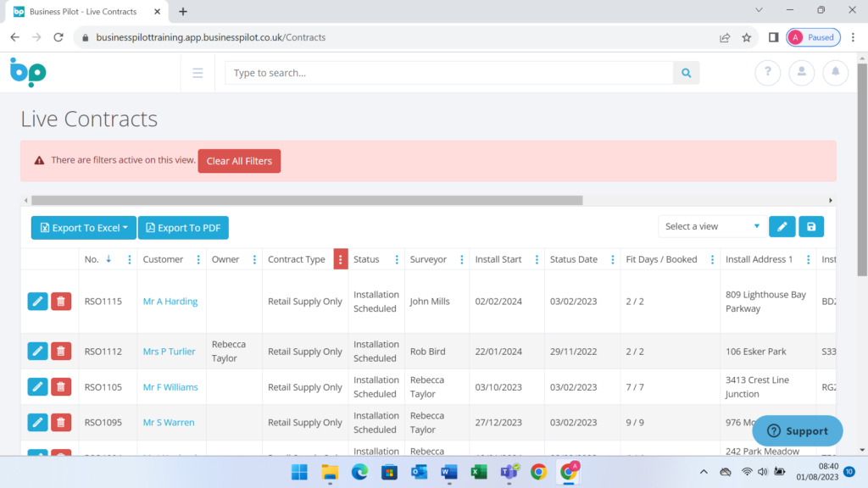
Task: Expand the Export To Excel dropdown
Action: [84, 228]
